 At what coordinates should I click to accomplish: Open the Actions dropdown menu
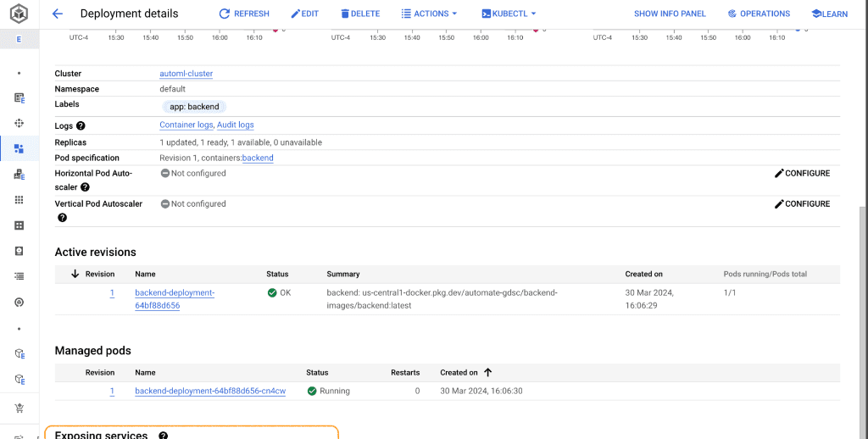tap(429, 14)
